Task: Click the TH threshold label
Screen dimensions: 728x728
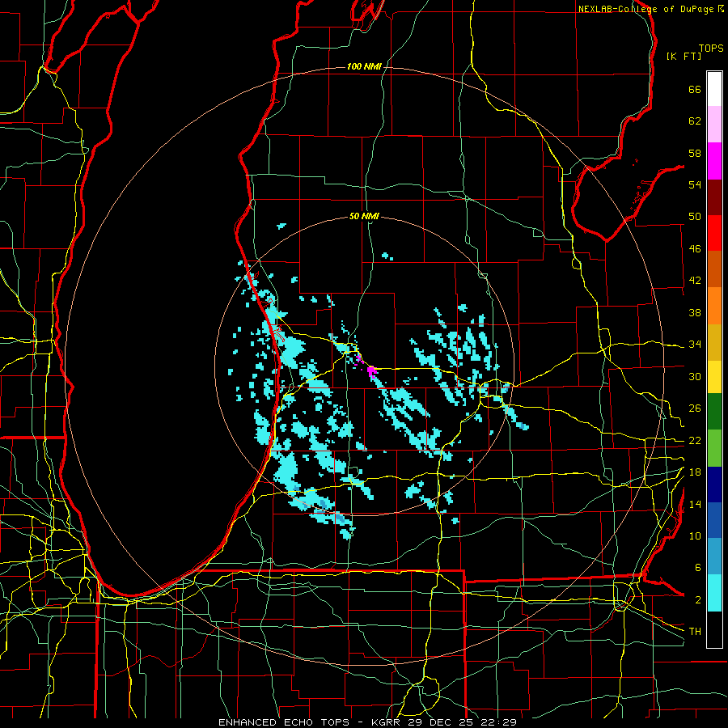Action: (695, 632)
